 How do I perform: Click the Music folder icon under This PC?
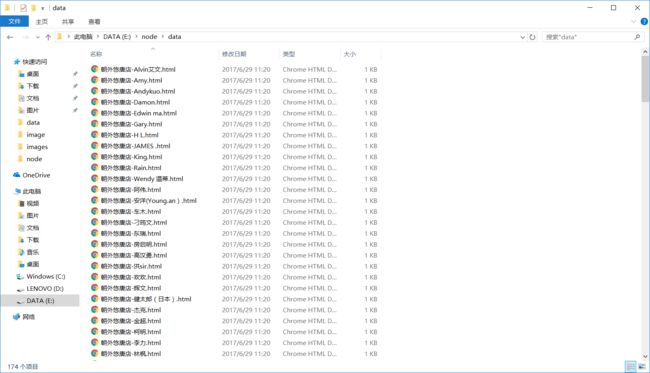(x=21, y=252)
